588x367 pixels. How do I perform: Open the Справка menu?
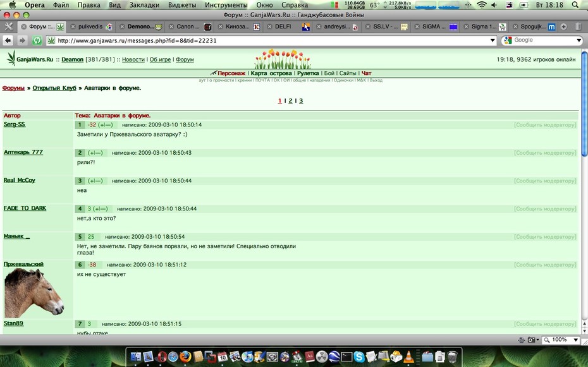tap(295, 5)
